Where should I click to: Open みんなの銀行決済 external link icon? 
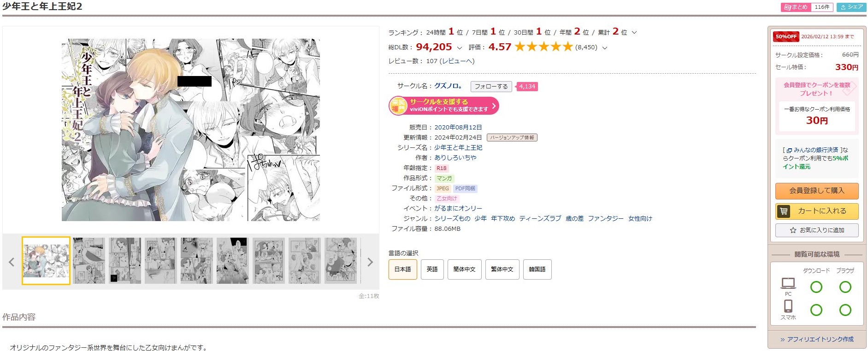coord(789,150)
